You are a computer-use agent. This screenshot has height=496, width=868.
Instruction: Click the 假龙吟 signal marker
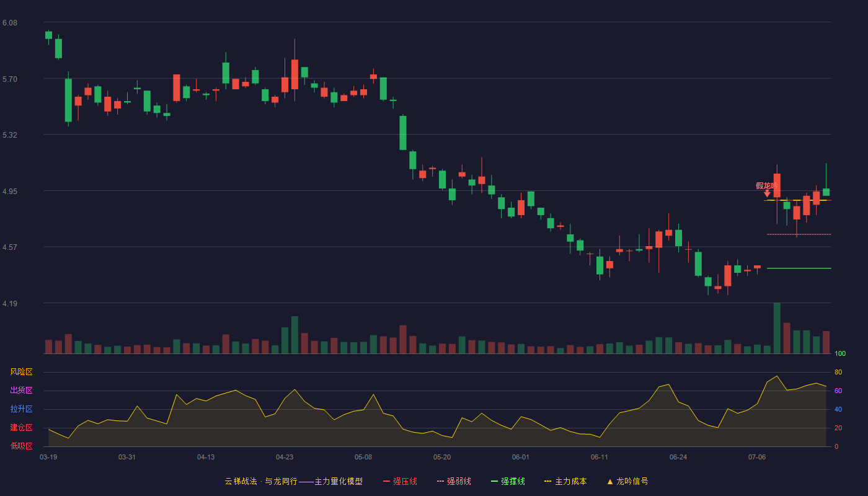point(767,189)
